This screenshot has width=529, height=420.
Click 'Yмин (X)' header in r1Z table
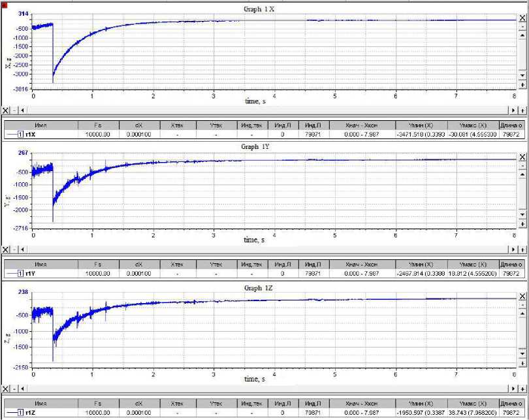click(x=421, y=404)
